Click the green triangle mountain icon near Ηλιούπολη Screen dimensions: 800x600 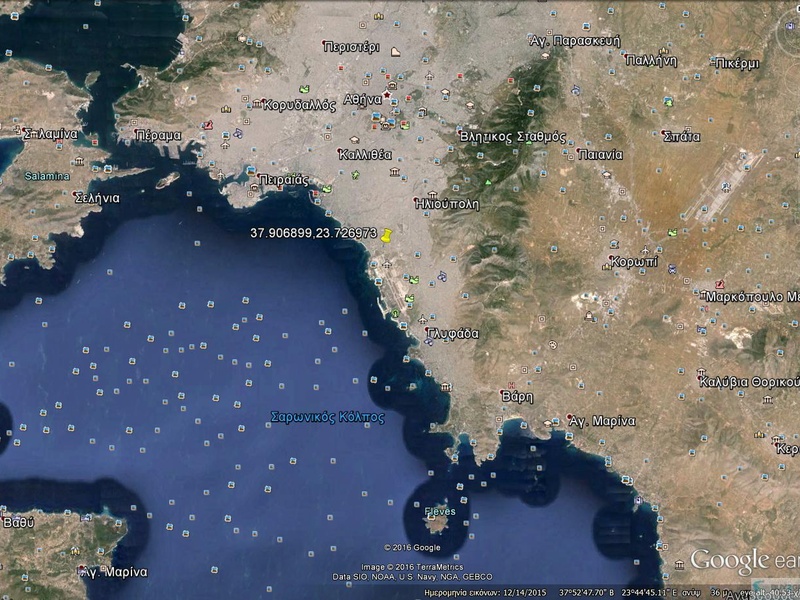487,184
